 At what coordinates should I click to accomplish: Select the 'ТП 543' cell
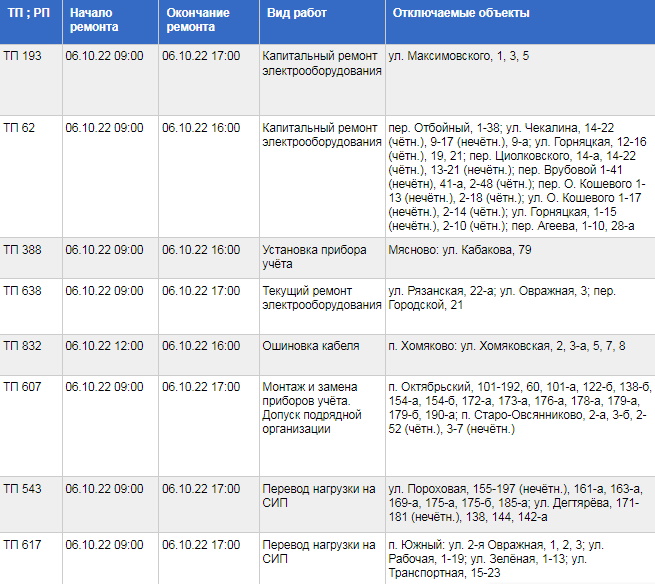point(22,489)
